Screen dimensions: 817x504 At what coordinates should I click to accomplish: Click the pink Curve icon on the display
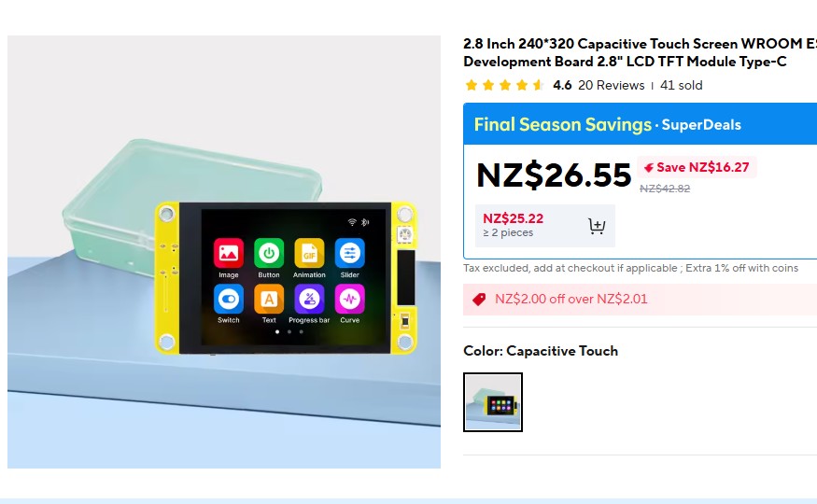(x=349, y=299)
